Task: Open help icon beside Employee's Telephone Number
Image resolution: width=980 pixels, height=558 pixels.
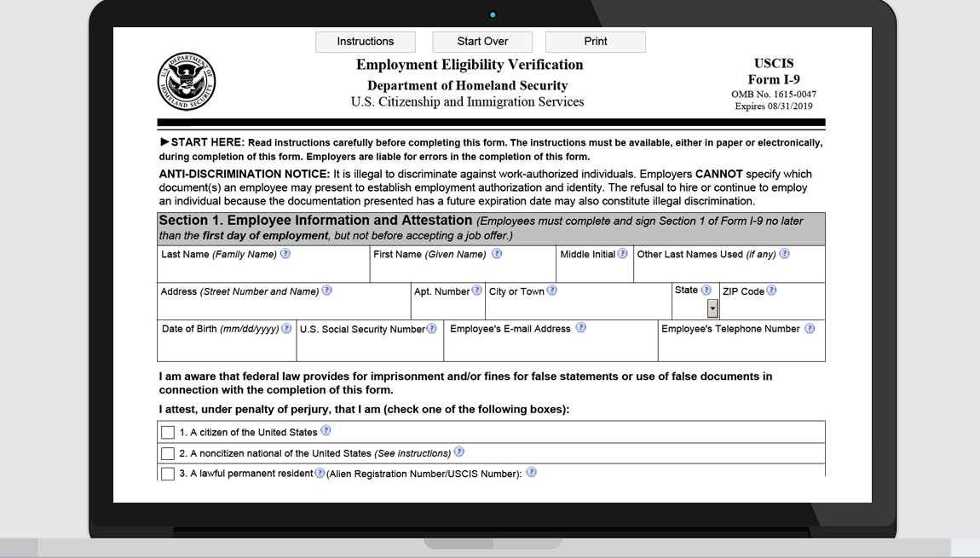Action: click(x=810, y=329)
